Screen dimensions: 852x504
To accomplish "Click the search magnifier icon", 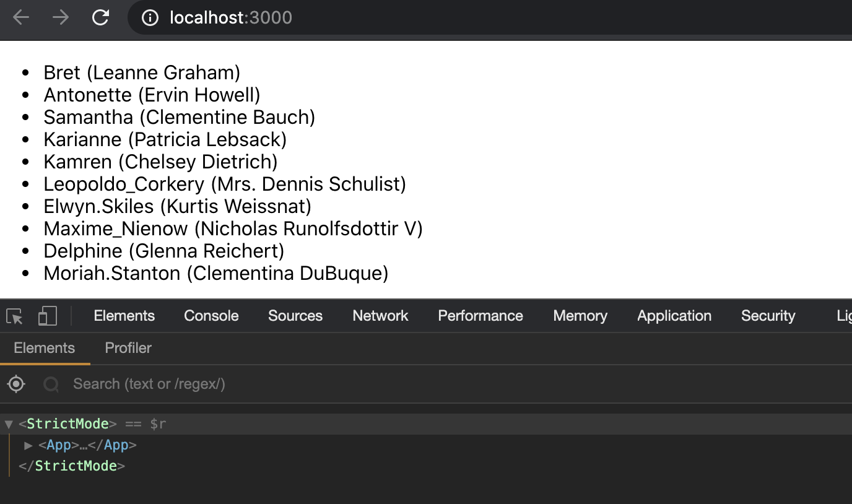I will [51, 385].
